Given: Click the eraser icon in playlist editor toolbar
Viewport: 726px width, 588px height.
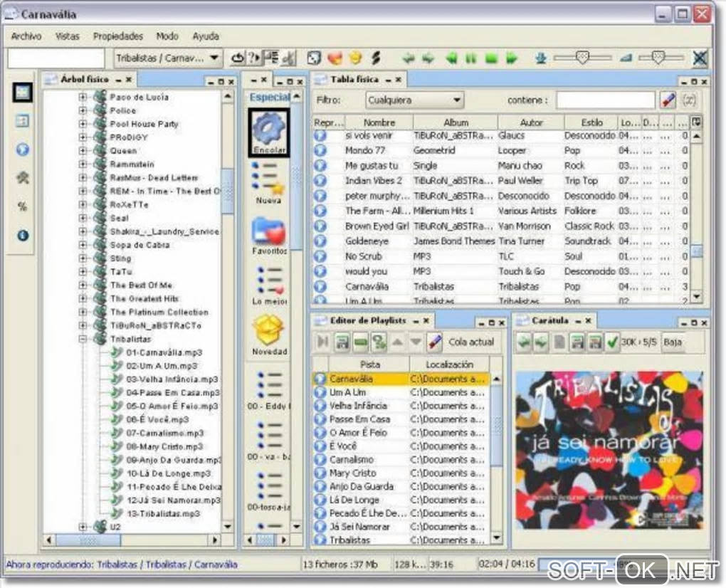Looking at the screenshot, I should [x=434, y=342].
